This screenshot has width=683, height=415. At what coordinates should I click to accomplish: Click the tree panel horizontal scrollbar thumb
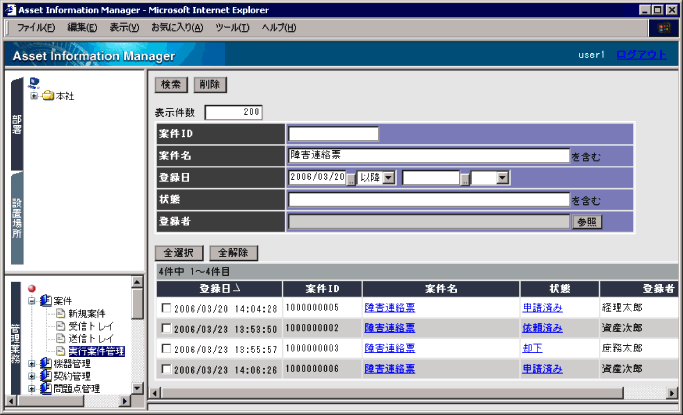pos(50,401)
